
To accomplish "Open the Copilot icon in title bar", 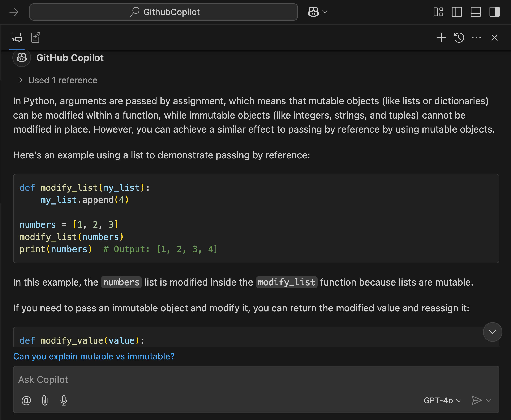I will (x=313, y=12).
